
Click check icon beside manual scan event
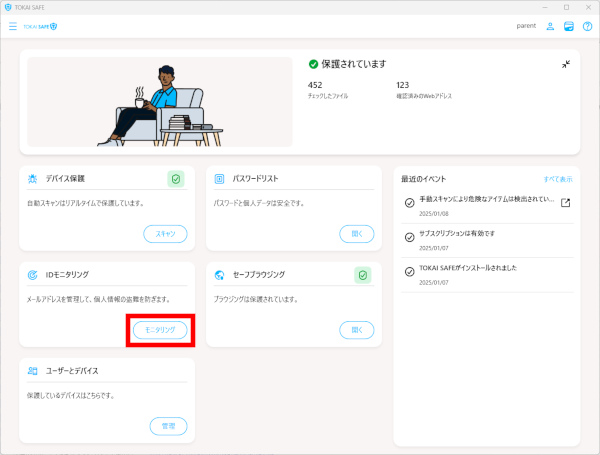(409, 203)
